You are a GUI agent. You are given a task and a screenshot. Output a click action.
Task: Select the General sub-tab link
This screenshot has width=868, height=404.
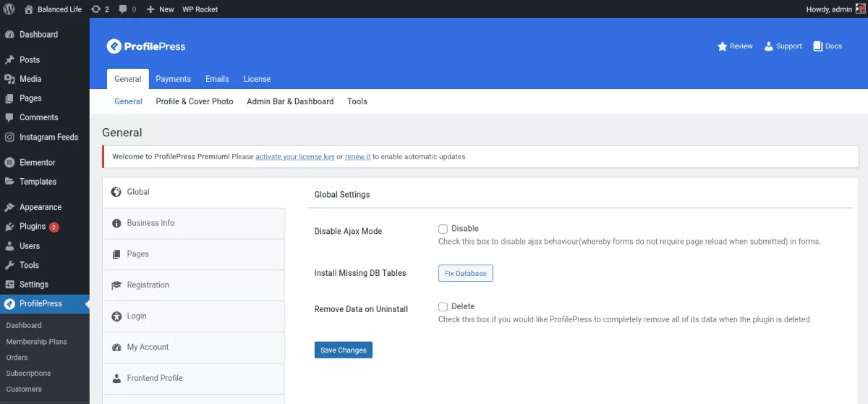[128, 101]
